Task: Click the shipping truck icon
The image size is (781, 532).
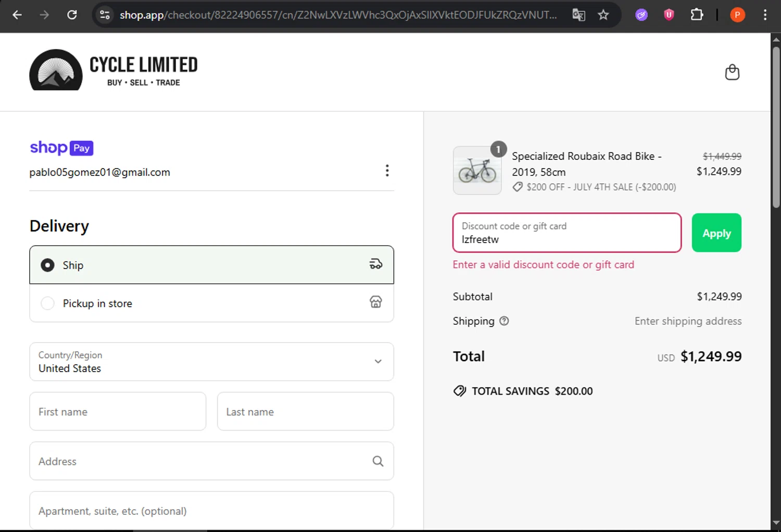Action: pos(376,264)
